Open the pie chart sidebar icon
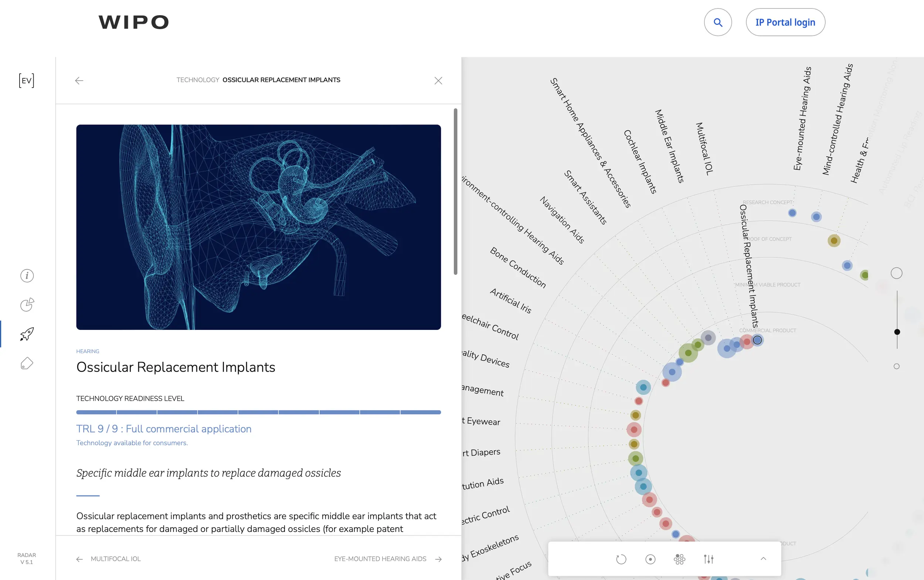The image size is (924, 580). [x=27, y=304]
